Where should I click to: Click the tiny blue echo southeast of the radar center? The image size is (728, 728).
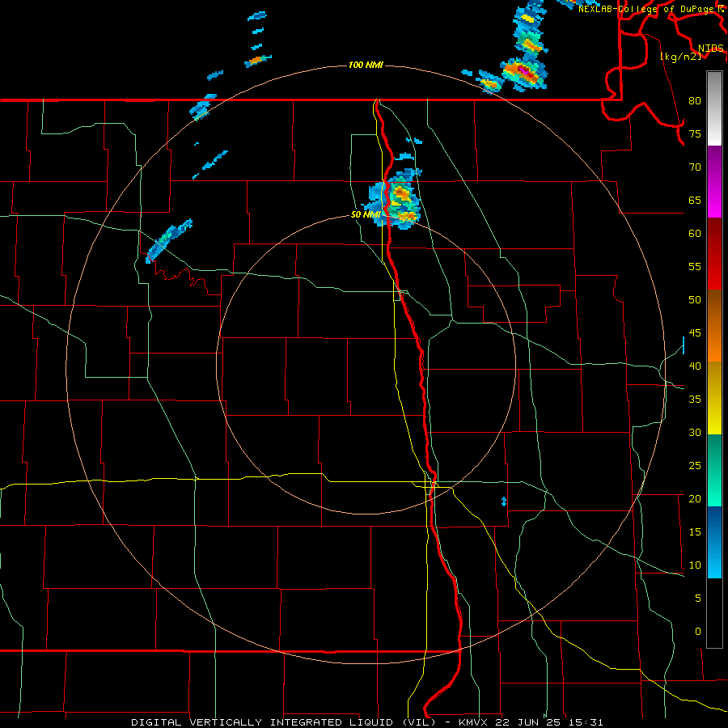(504, 502)
